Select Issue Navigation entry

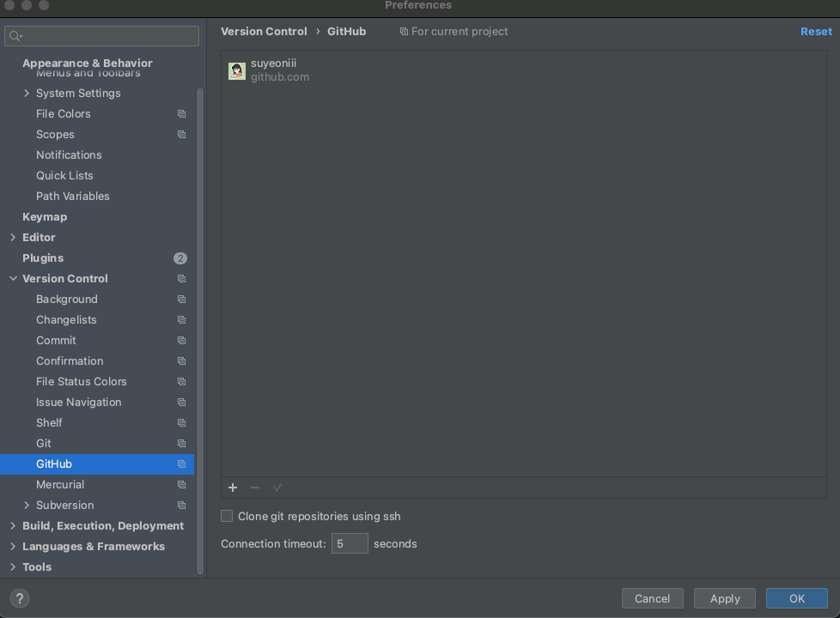pos(78,403)
